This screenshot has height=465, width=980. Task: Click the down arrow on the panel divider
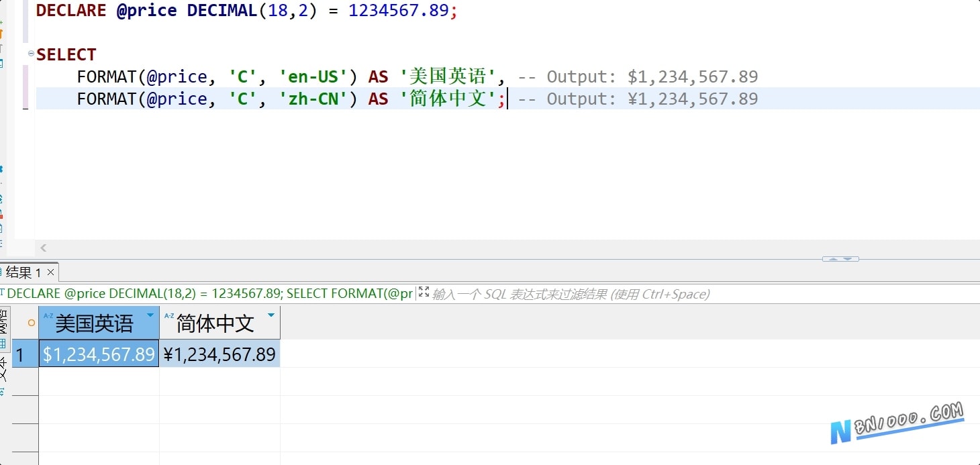847,259
